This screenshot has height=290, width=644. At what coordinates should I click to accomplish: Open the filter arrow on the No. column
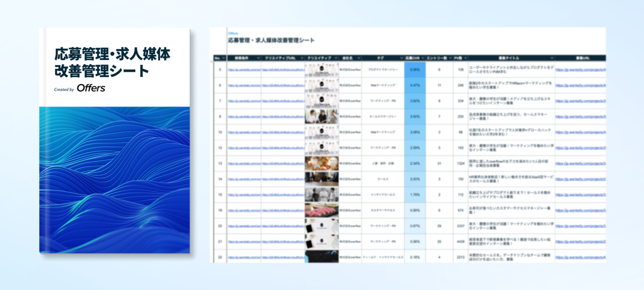point(223,58)
